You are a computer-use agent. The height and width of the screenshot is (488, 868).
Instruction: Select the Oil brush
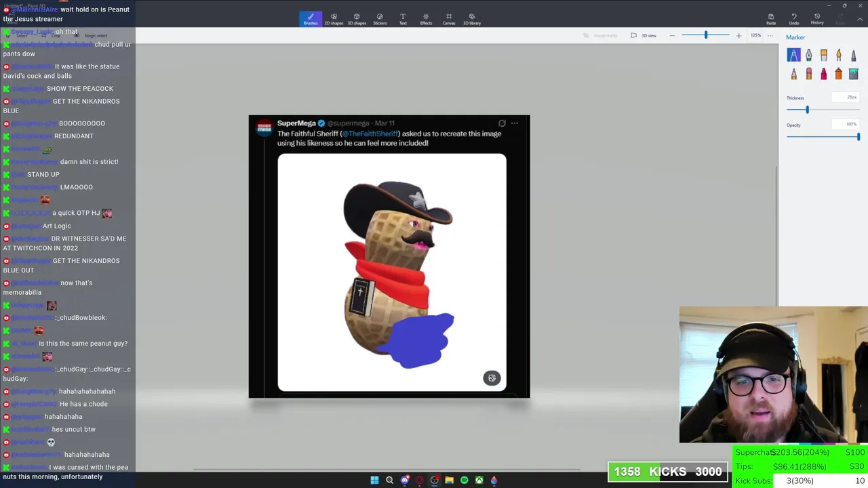pyautogui.click(x=824, y=55)
